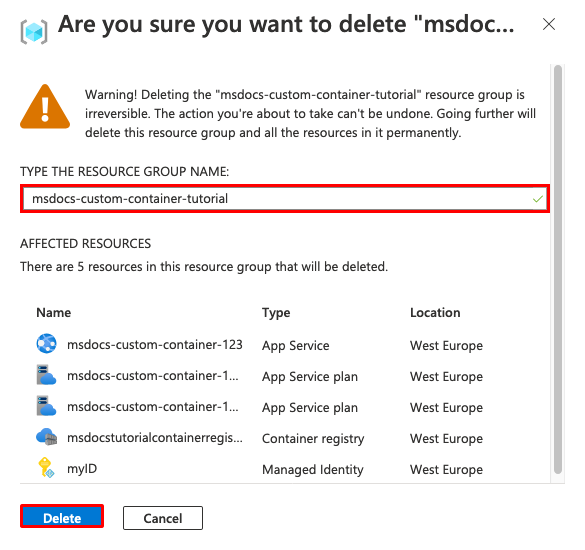Click the resource group cube icon
This screenshot has width=585, height=550.
pyautogui.click(x=34, y=32)
